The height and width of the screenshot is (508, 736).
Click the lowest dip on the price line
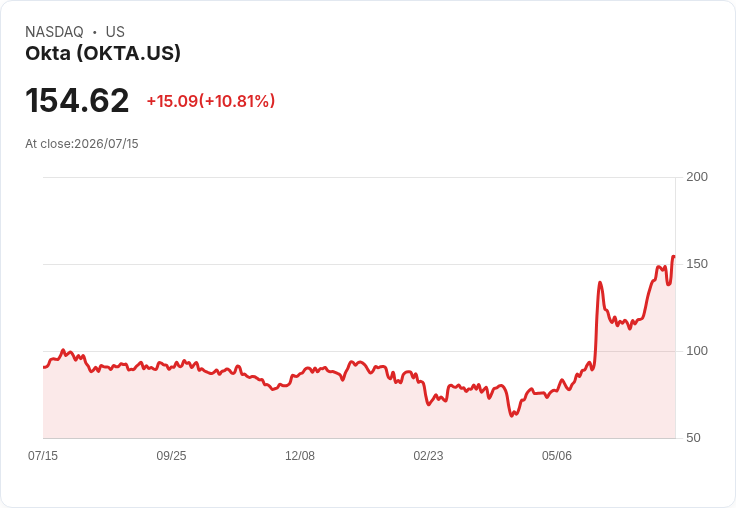coord(512,416)
